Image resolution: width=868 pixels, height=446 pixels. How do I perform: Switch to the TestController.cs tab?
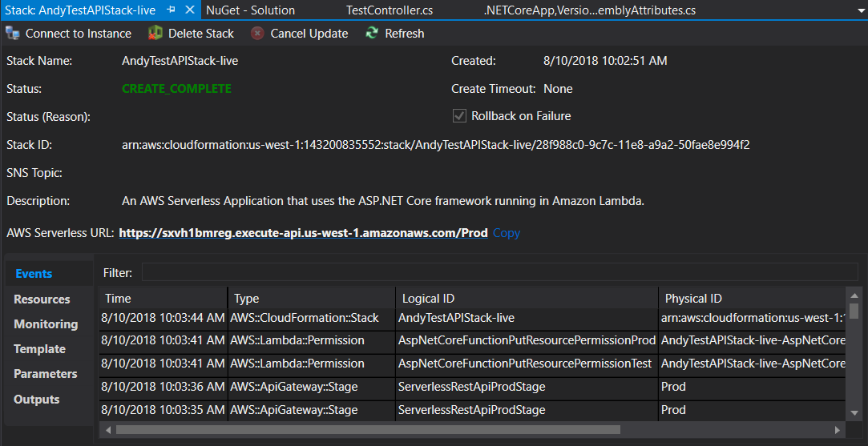390,10
